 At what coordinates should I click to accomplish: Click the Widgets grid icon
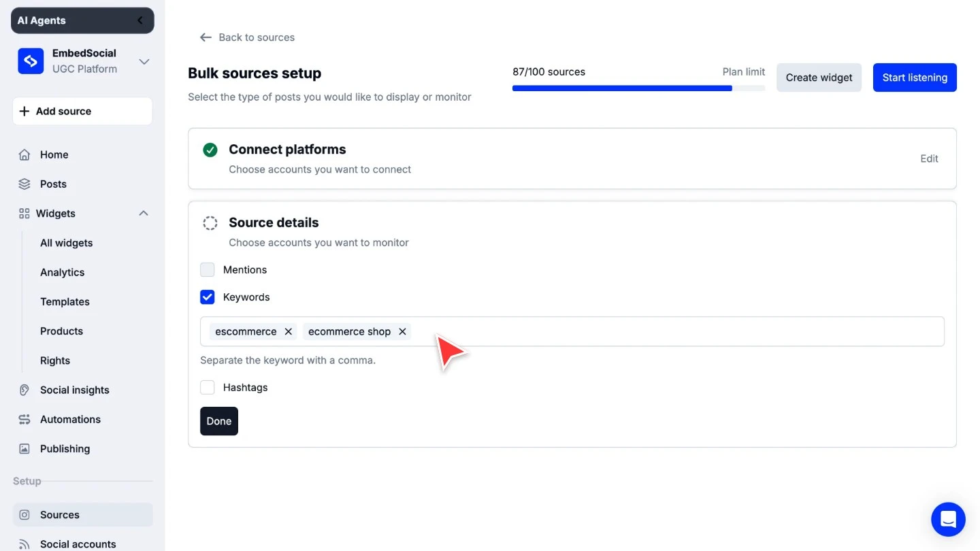tap(24, 214)
